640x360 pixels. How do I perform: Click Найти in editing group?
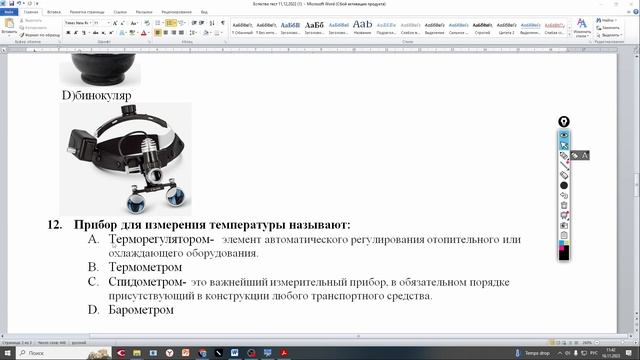(x=607, y=20)
